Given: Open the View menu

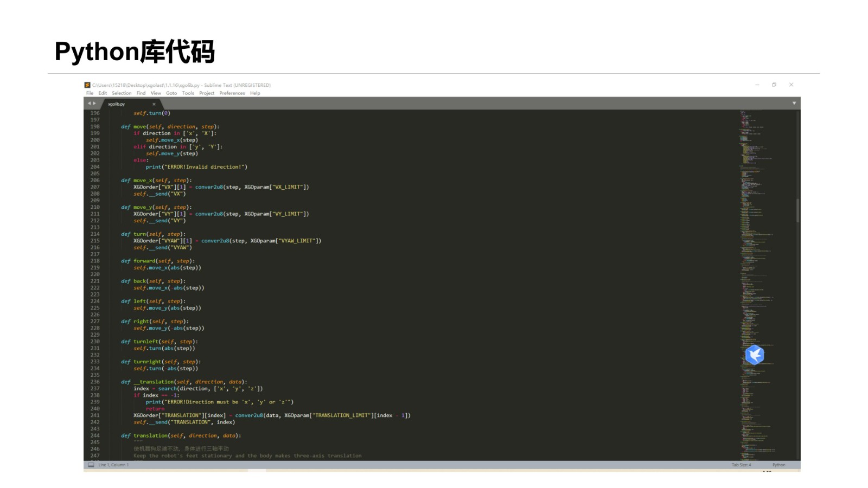Looking at the screenshot, I should [x=156, y=93].
